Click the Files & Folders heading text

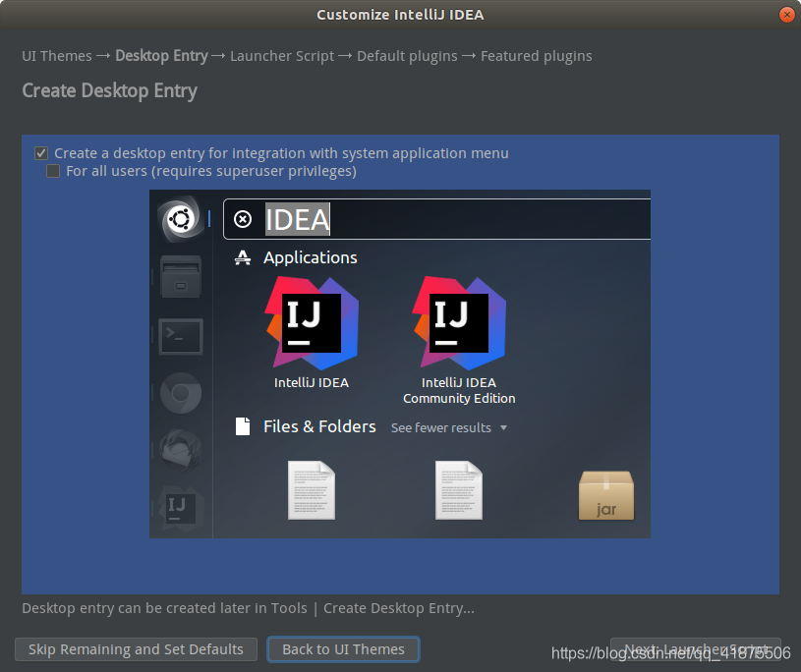[319, 426]
